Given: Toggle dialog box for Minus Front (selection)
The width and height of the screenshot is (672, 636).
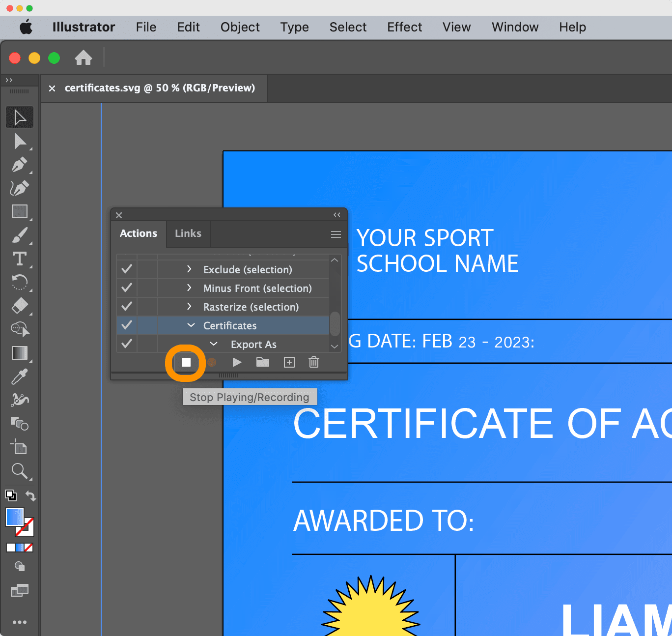Looking at the screenshot, I should [x=147, y=288].
